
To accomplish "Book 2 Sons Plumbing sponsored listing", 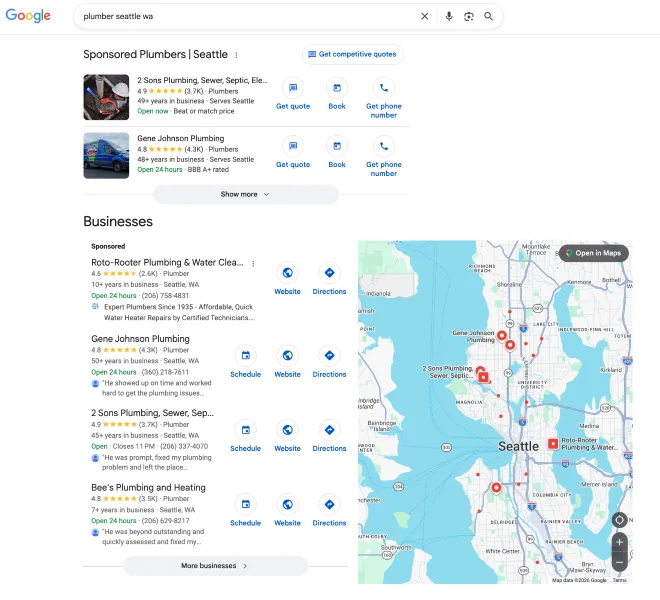I will point(337,94).
